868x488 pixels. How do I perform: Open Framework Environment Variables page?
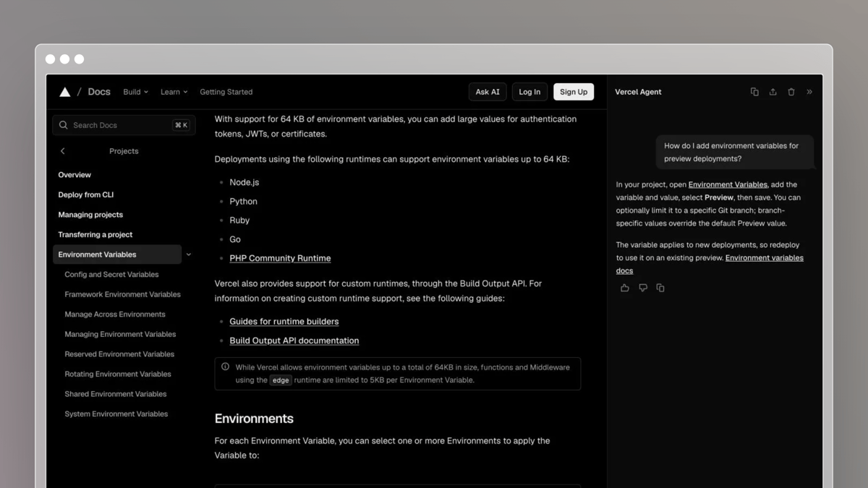point(123,294)
